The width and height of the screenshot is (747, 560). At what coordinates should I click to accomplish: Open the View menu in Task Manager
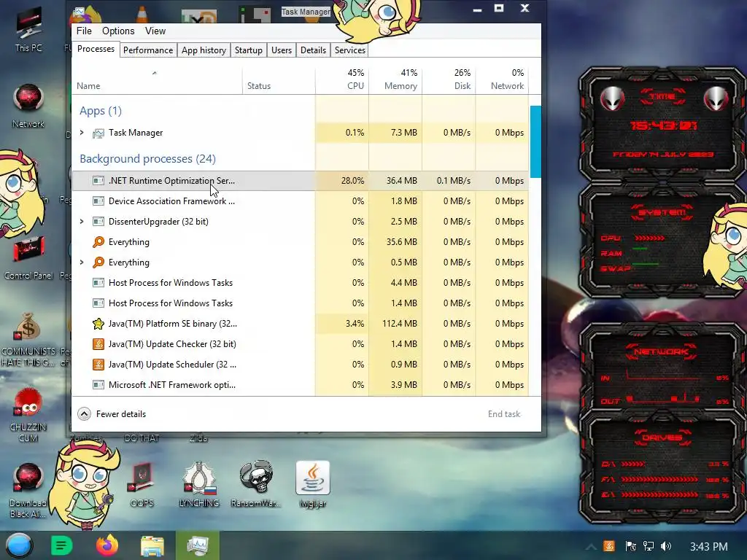(155, 31)
